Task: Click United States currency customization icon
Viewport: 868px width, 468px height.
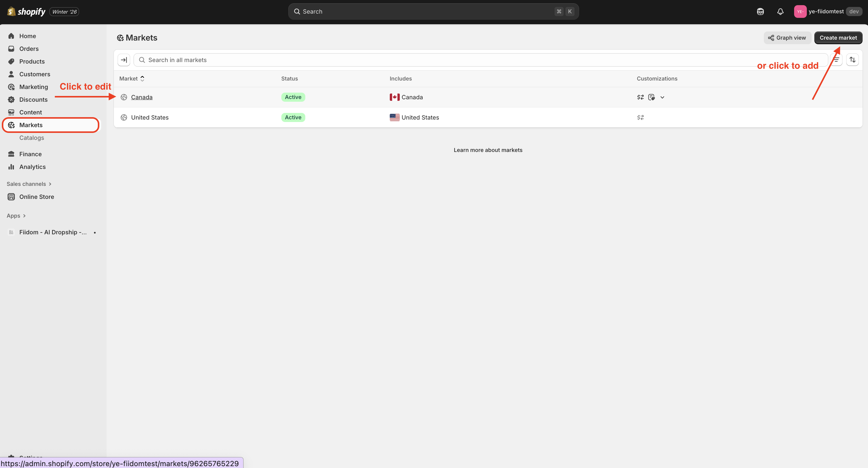Action: pyautogui.click(x=640, y=117)
